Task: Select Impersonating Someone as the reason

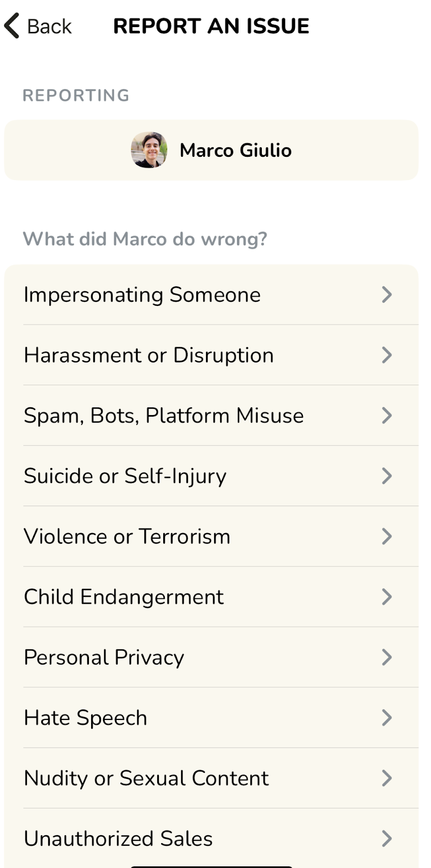Action: point(142,295)
